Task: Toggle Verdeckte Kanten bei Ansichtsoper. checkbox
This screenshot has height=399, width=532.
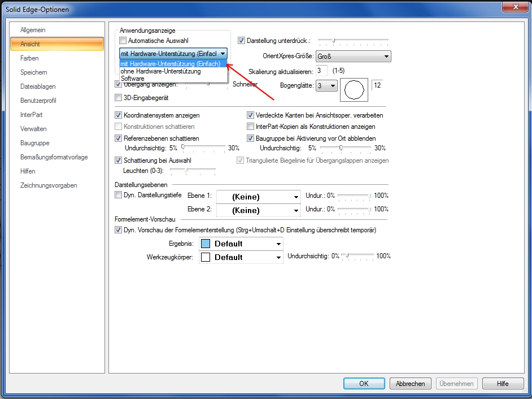Action: tap(250, 115)
